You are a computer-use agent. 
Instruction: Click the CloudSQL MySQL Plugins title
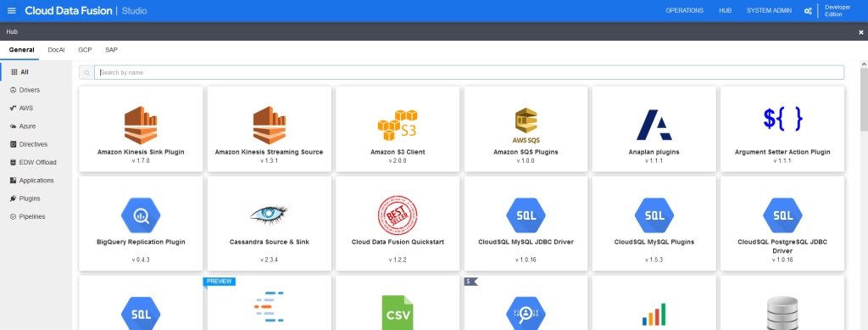pos(654,242)
